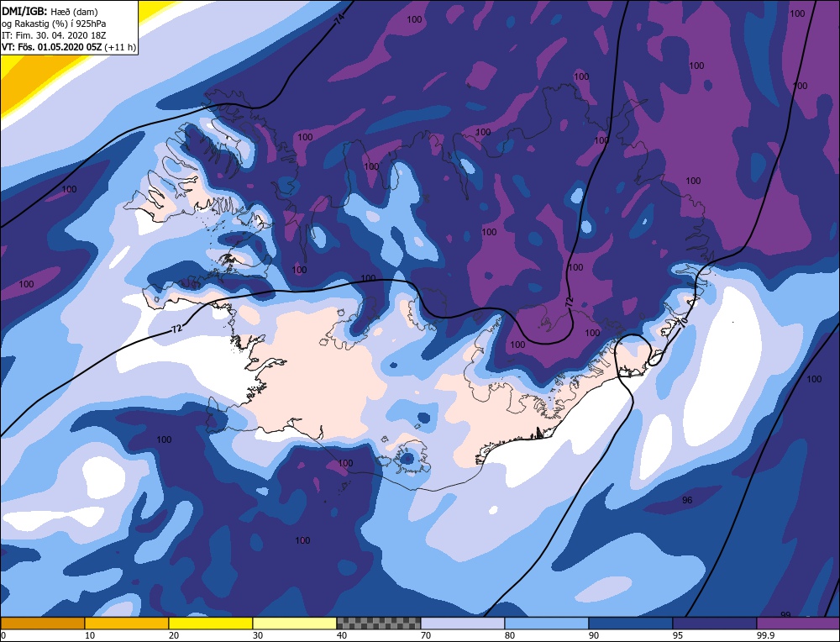
Task: Click the purple legend swatch above 99.9
Action: point(798,623)
